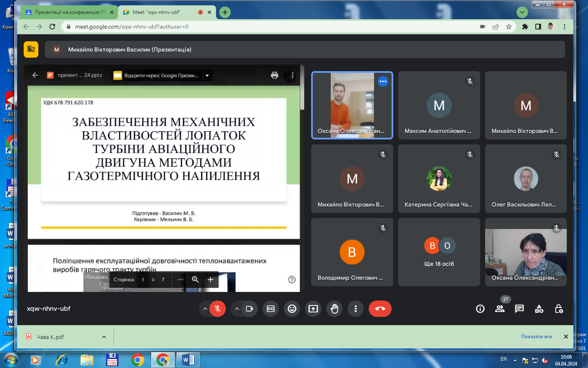Leave the call with red button
Screen dimensions: 588x368
point(380,309)
